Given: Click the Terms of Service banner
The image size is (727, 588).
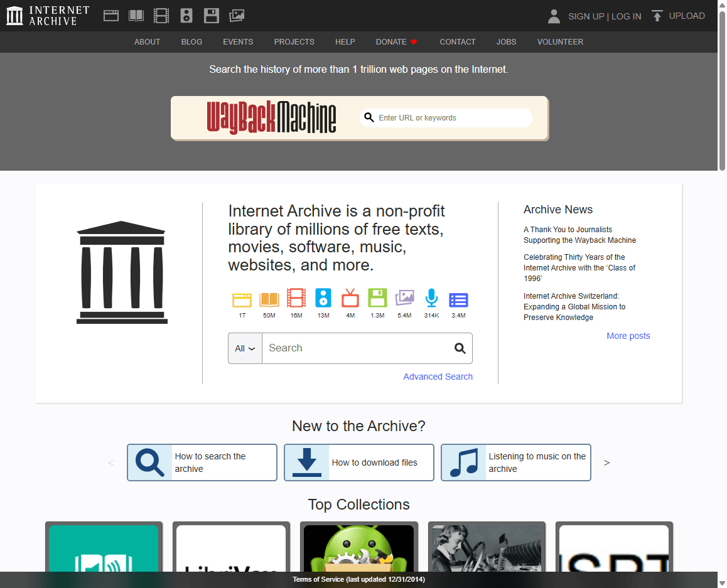Looking at the screenshot, I should pyautogui.click(x=359, y=579).
